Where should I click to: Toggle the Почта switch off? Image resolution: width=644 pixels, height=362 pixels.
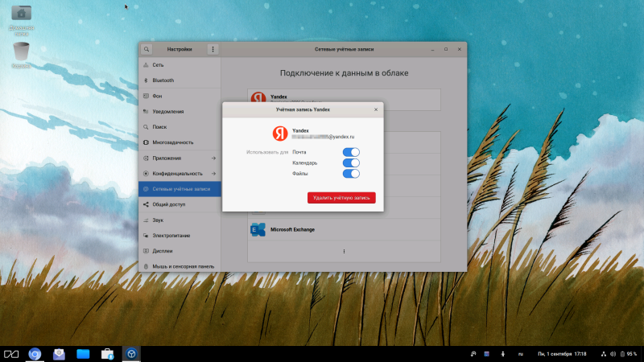point(351,152)
